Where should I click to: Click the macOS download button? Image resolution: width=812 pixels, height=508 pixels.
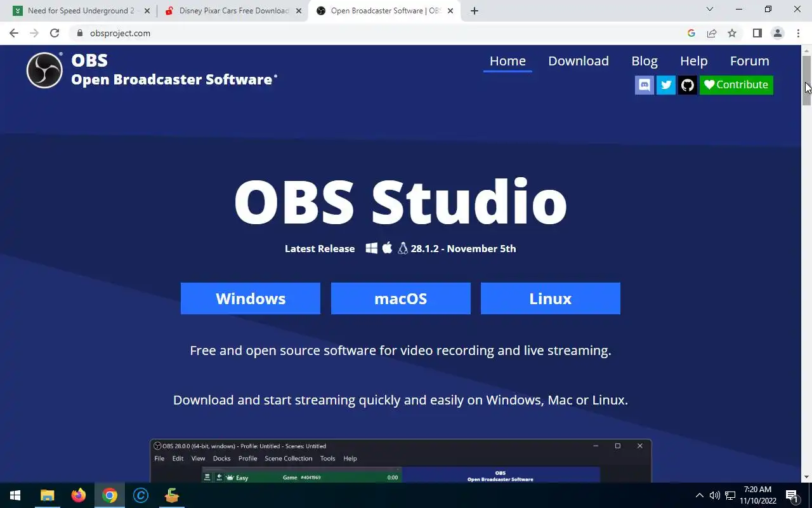[401, 298]
